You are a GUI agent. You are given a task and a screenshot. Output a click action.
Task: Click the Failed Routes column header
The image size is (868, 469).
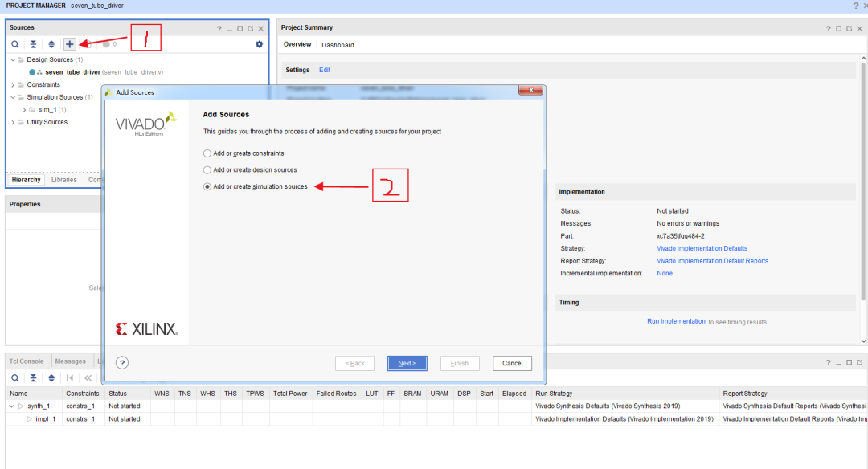(336, 394)
